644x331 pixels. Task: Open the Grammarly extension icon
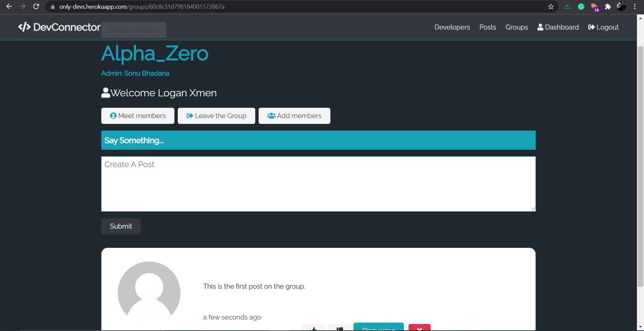(x=581, y=6)
